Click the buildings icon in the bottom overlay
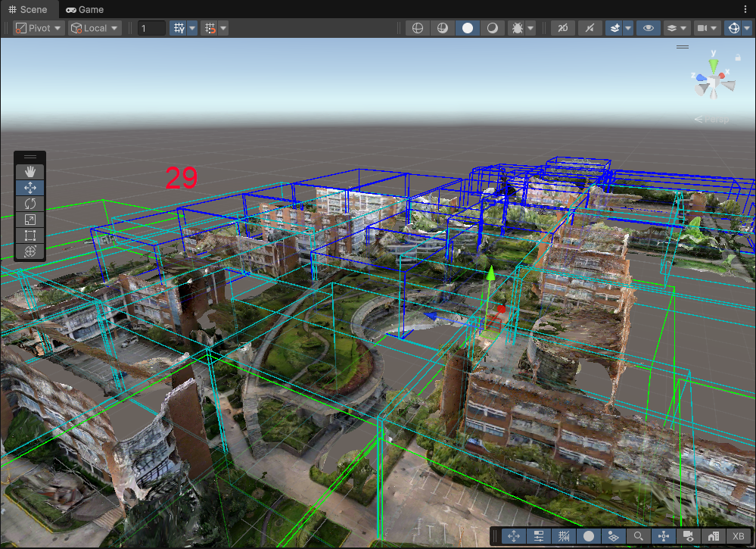The width and height of the screenshot is (756, 549). pos(713,536)
